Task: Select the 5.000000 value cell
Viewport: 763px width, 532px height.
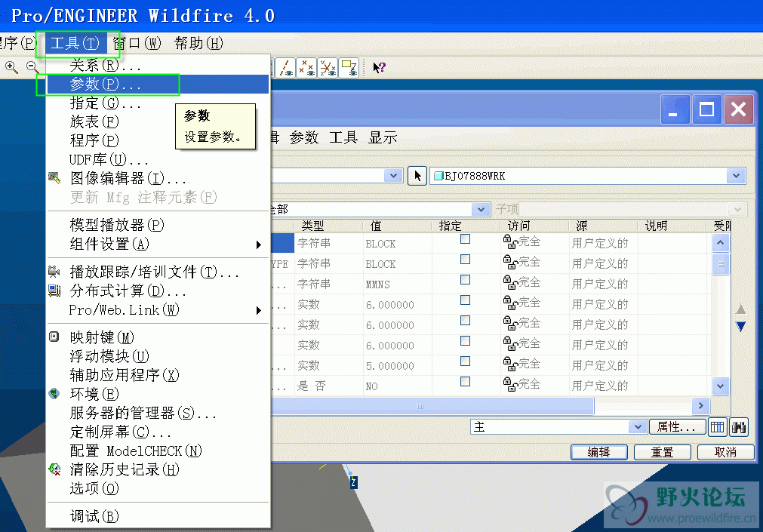Action: click(x=397, y=365)
